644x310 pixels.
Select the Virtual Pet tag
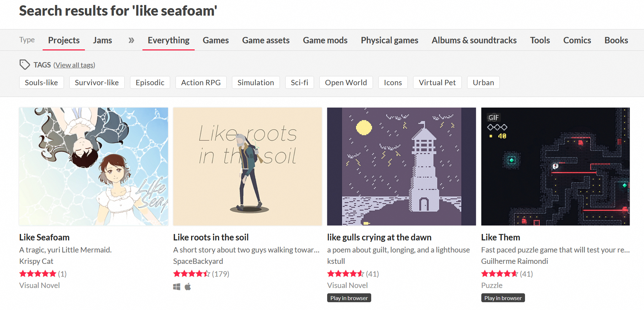pos(437,82)
